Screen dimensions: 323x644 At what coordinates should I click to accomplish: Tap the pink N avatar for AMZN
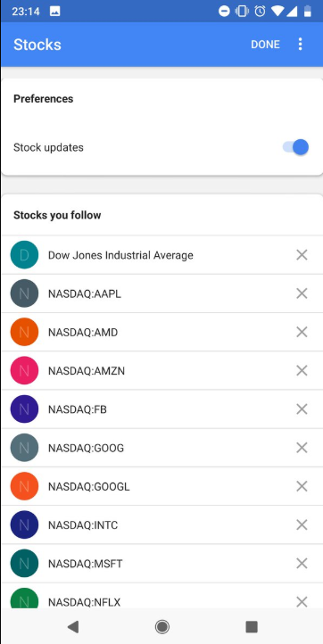click(24, 370)
